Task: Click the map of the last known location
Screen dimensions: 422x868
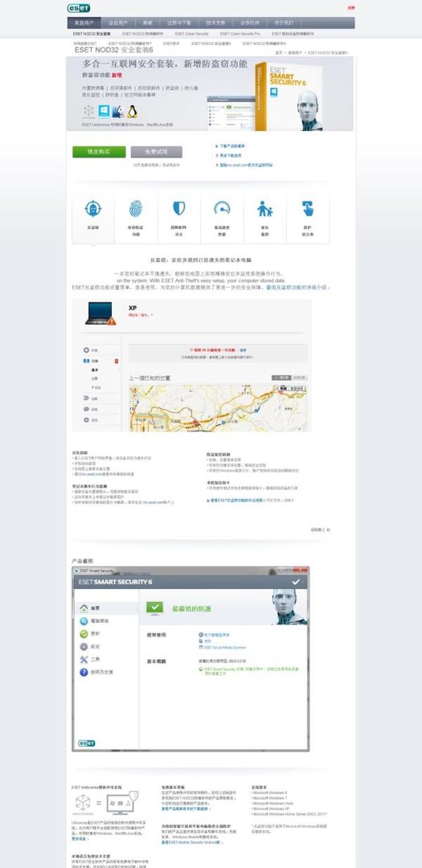Action: [x=218, y=407]
